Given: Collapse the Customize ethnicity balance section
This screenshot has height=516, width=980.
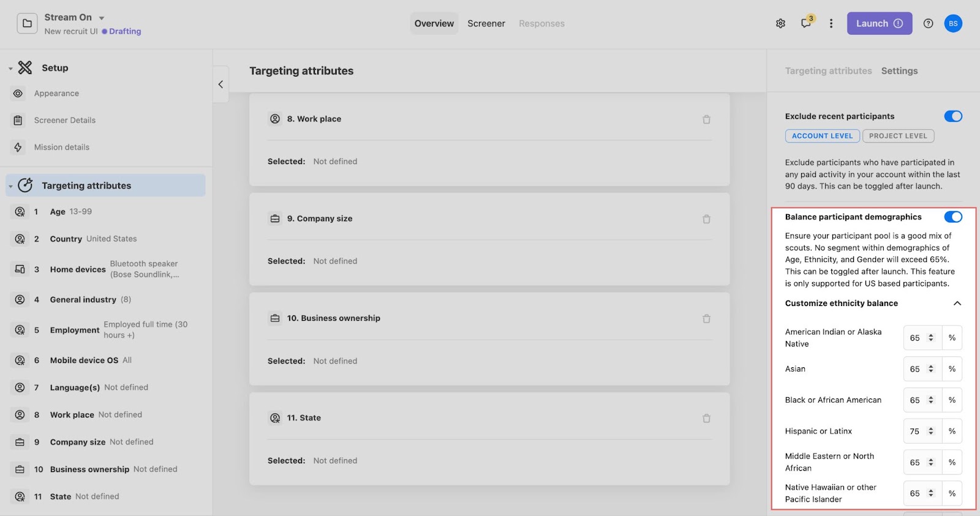Looking at the screenshot, I should click(x=957, y=304).
